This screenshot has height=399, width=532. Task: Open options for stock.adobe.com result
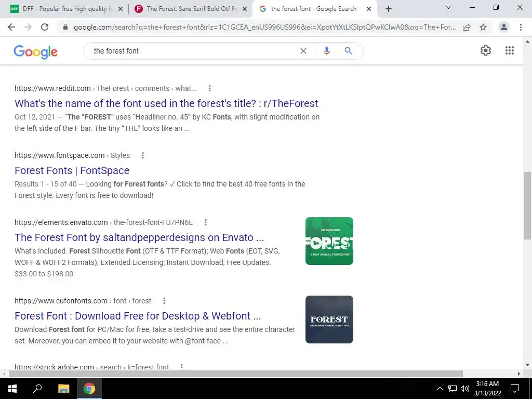tap(182, 367)
